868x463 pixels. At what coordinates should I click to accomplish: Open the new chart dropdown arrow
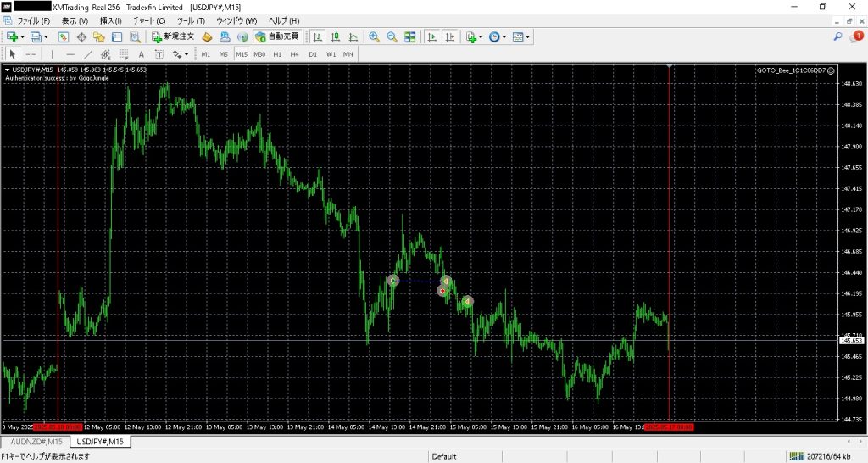[22, 36]
